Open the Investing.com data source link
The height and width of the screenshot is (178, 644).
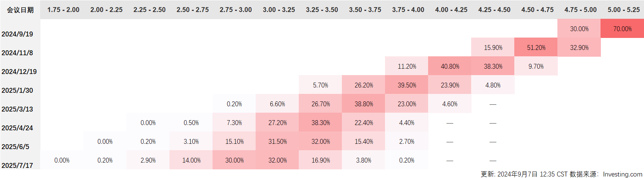[x=622, y=174]
